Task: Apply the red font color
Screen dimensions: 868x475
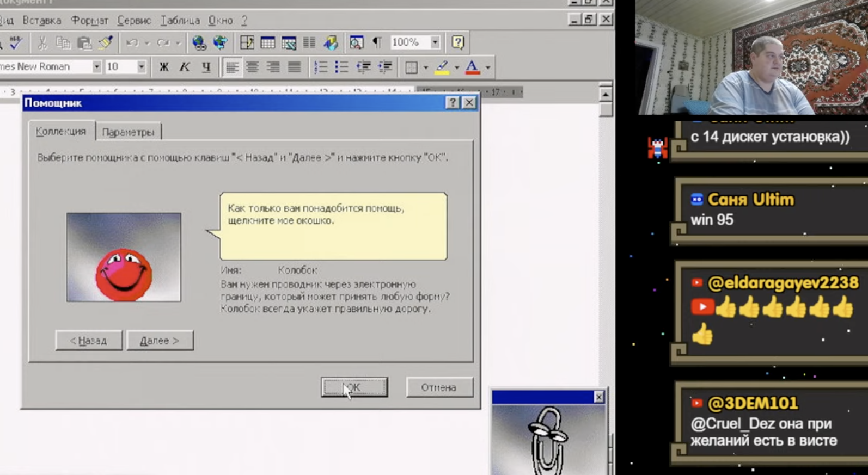Action: 473,67
